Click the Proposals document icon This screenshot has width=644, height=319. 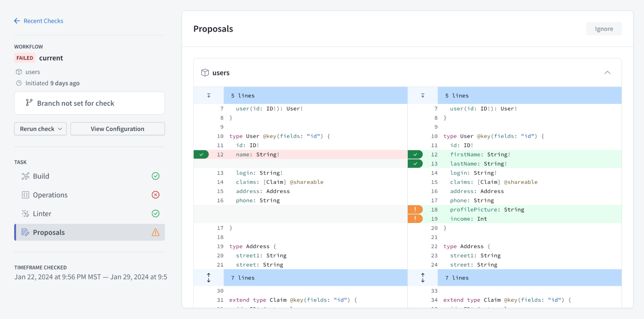(x=25, y=232)
